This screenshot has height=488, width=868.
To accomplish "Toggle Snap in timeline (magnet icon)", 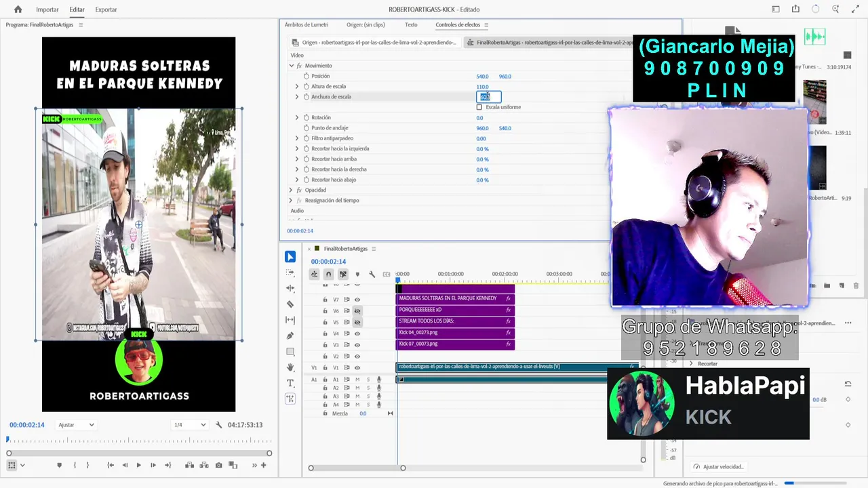I will pyautogui.click(x=328, y=274).
